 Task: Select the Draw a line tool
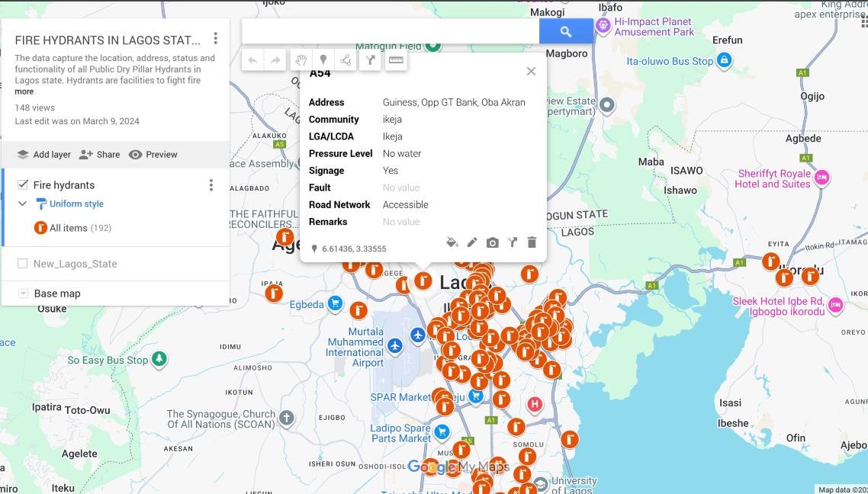coord(346,60)
